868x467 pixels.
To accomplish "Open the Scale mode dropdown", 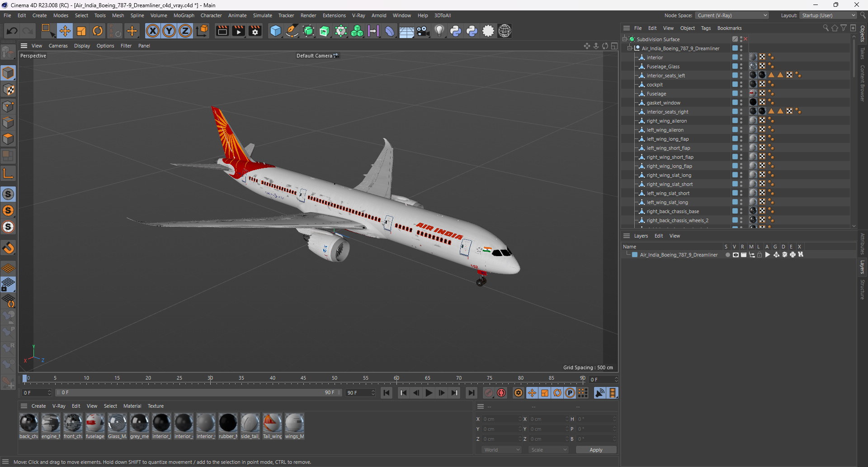I will click(549, 450).
